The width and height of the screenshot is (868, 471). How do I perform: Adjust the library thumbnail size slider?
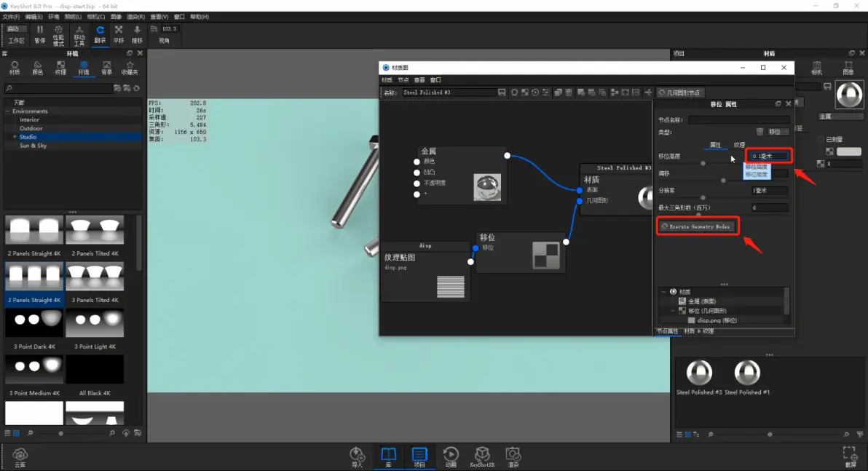pos(61,433)
